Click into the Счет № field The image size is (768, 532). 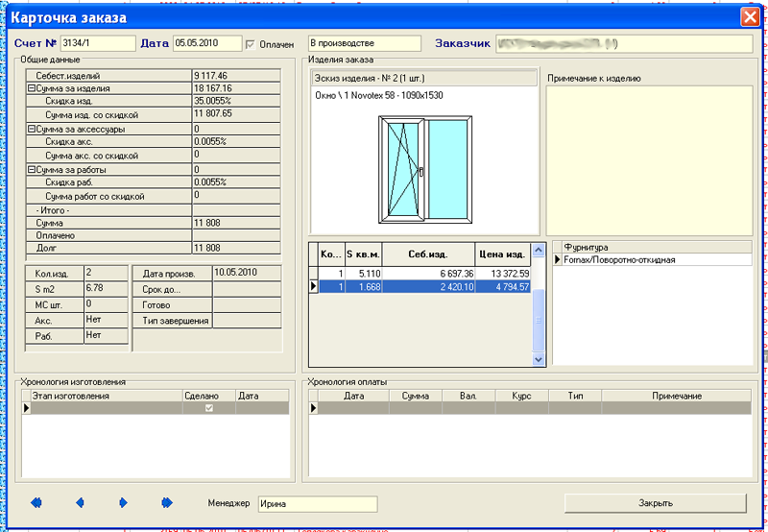click(x=97, y=43)
